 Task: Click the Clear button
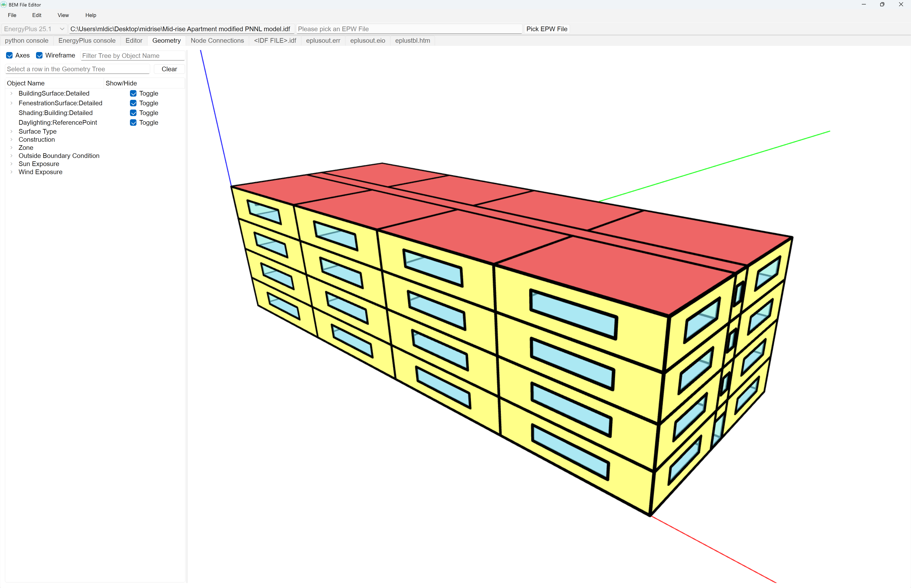[169, 69]
